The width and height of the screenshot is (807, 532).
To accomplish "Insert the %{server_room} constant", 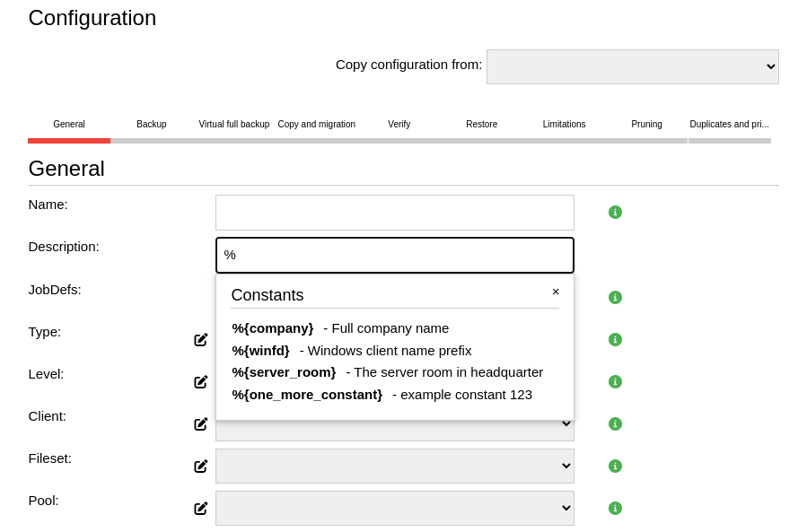I will 284,372.
